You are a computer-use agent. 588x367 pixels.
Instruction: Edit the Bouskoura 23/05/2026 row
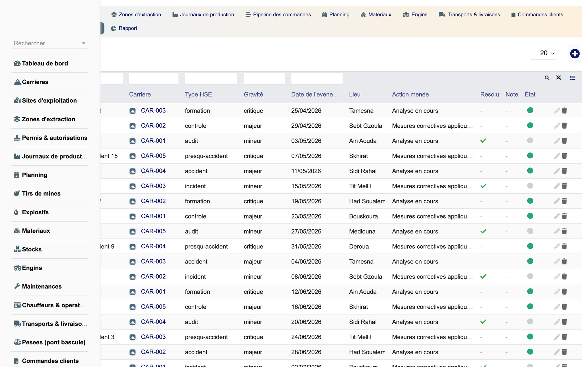pyautogui.click(x=557, y=216)
